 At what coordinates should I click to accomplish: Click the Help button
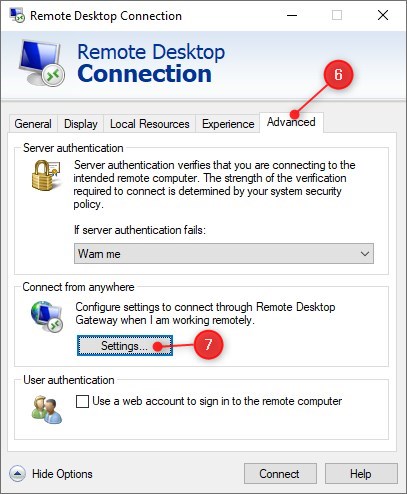(361, 473)
